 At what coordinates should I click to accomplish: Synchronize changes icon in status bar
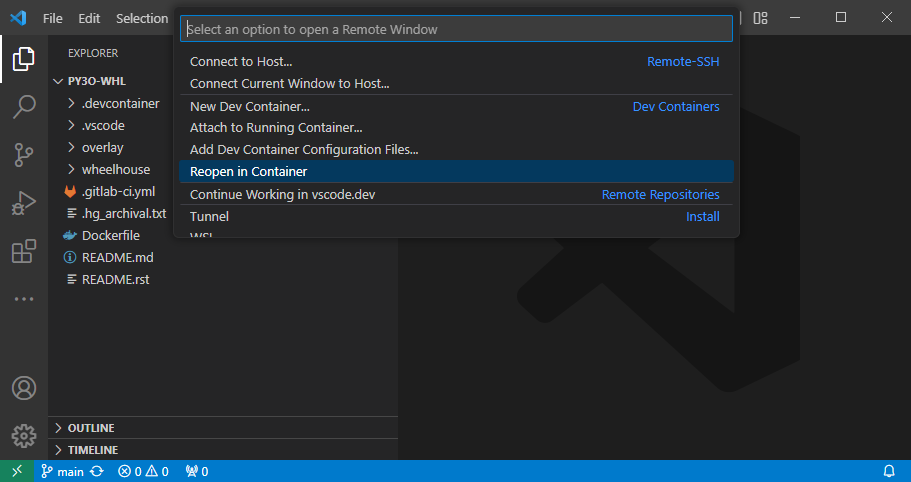pos(97,472)
